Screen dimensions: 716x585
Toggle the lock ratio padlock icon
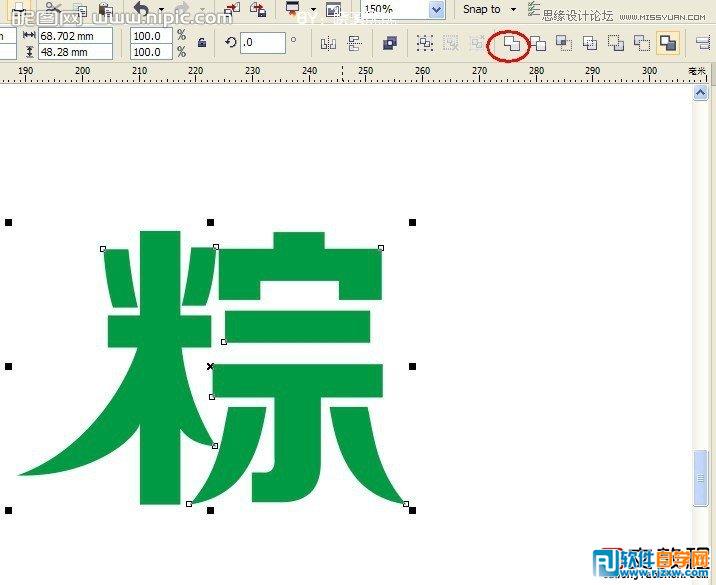point(201,43)
